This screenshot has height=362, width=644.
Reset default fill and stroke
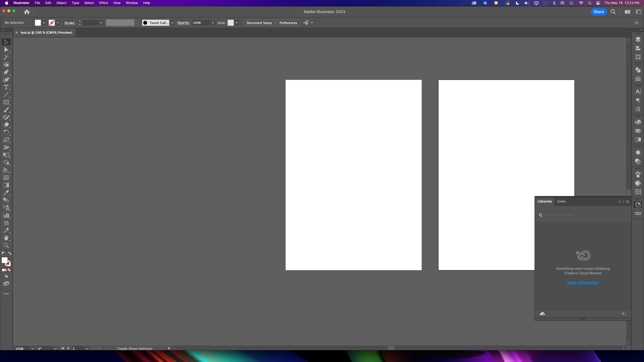(x=3, y=253)
